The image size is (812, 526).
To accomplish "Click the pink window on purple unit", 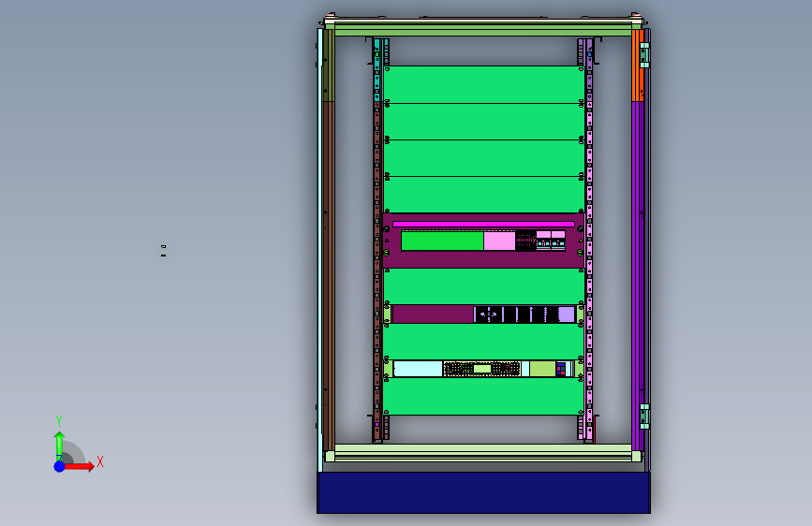I will pyautogui.click(x=499, y=241).
